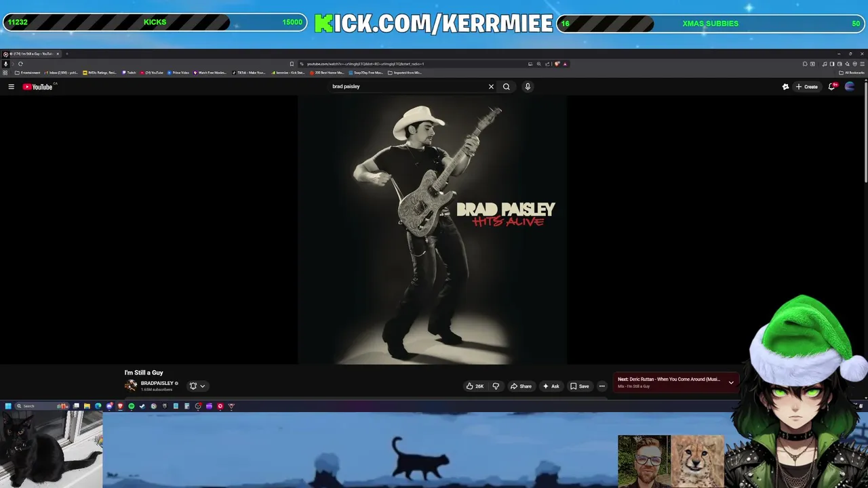
Task: Start voice search with the microphone icon
Action: pyautogui.click(x=528, y=87)
